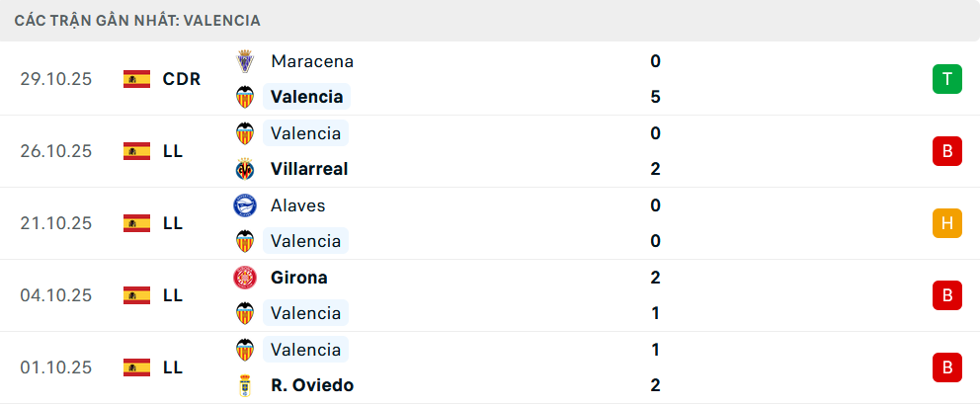Click the header 'Các trận gần nhất: Valencia'
This screenshot has height=407, width=980.
[x=138, y=20]
